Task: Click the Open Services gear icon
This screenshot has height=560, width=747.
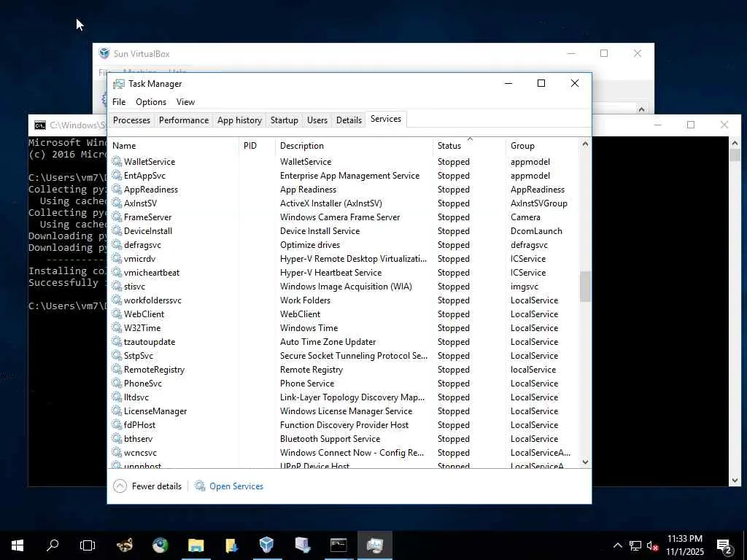Action: click(200, 486)
